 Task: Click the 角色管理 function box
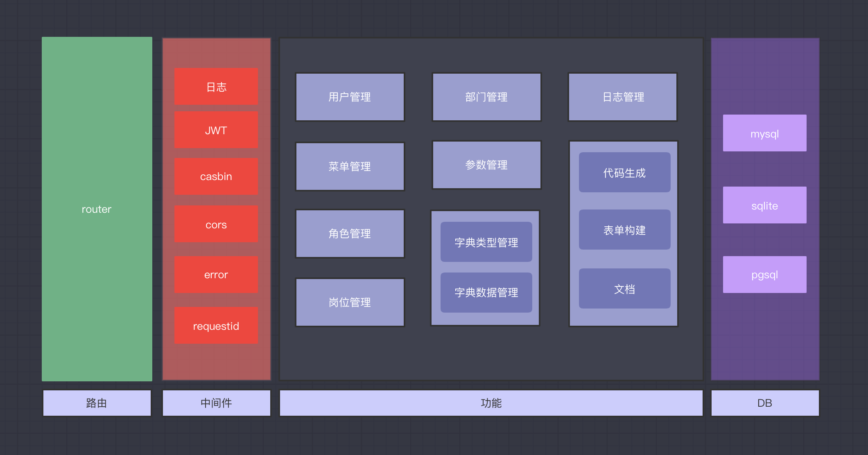(x=350, y=234)
